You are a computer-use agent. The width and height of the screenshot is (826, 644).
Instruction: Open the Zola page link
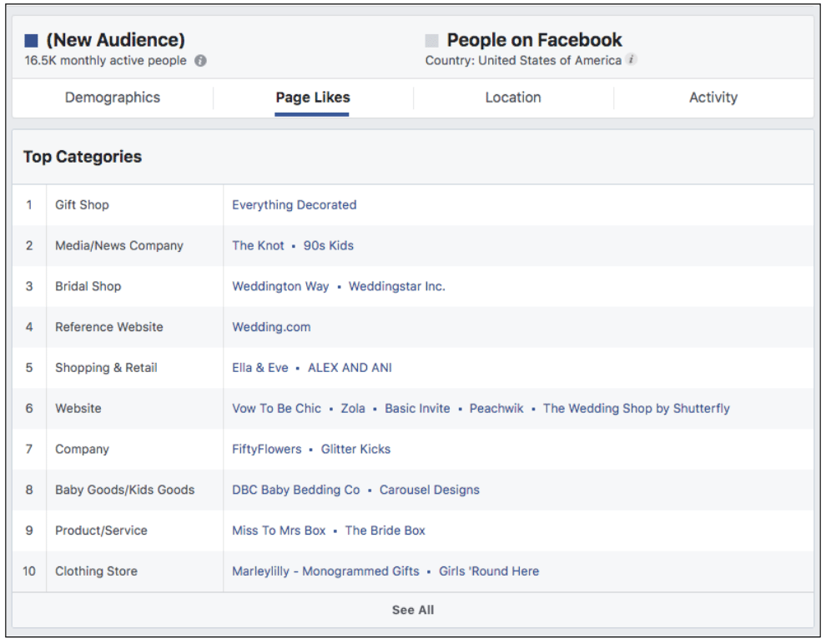coord(353,409)
